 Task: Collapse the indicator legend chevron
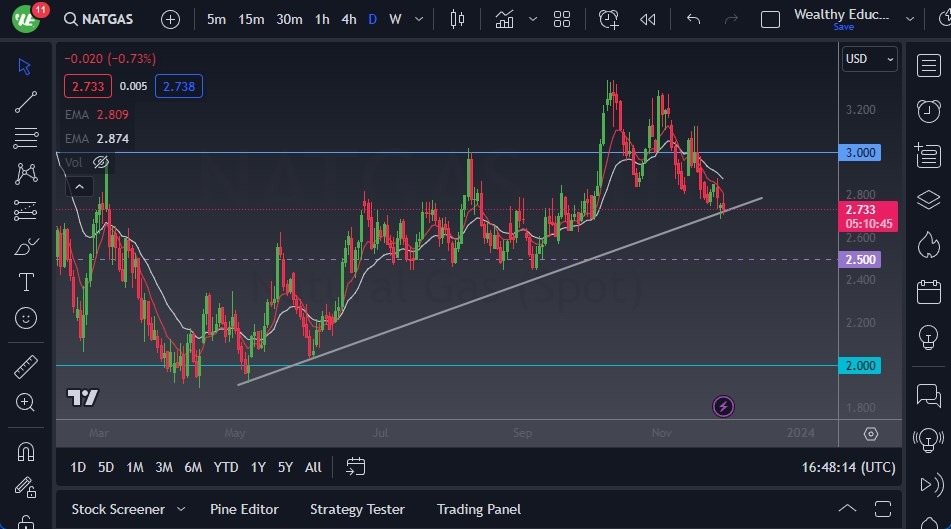click(79, 185)
